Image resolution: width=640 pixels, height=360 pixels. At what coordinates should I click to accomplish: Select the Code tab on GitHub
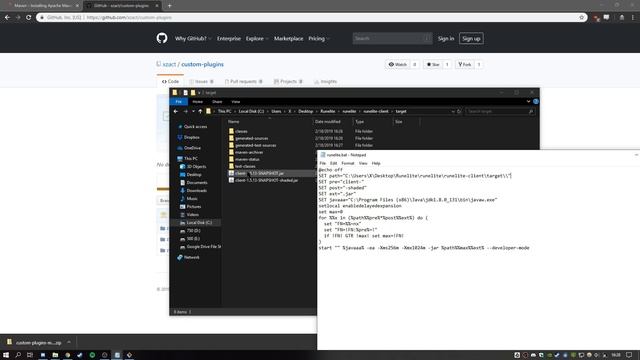click(x=171, y=82)
